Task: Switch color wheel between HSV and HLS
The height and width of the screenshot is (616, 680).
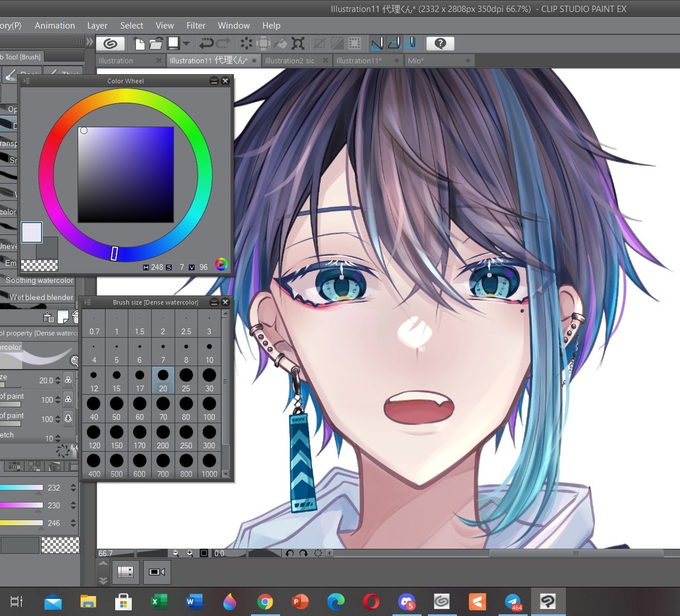Action: [221, 264]
